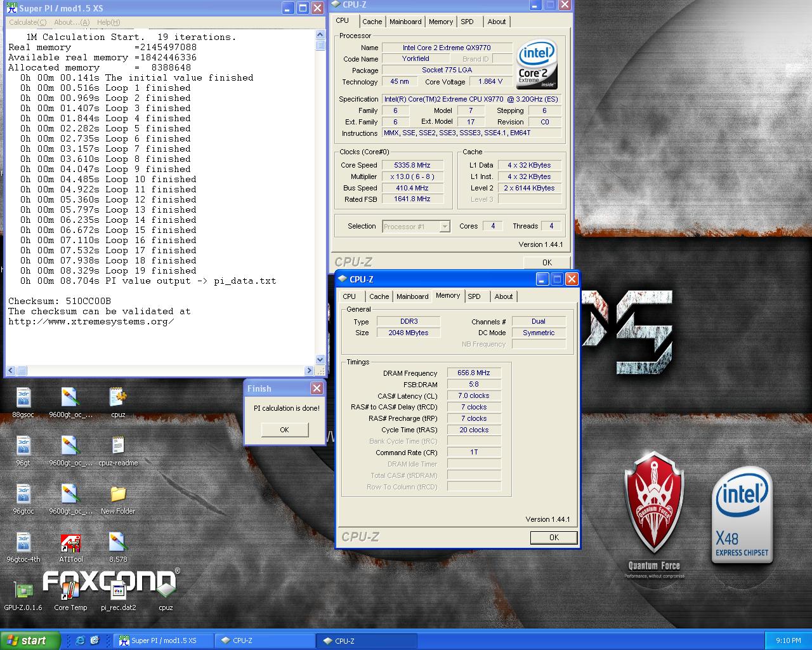Image resolution: width=812 pixels, height=650 pixels.
Task: Expand Processor #1 selection dropdown
Action: pyautogui.click(x=445, y=227)
